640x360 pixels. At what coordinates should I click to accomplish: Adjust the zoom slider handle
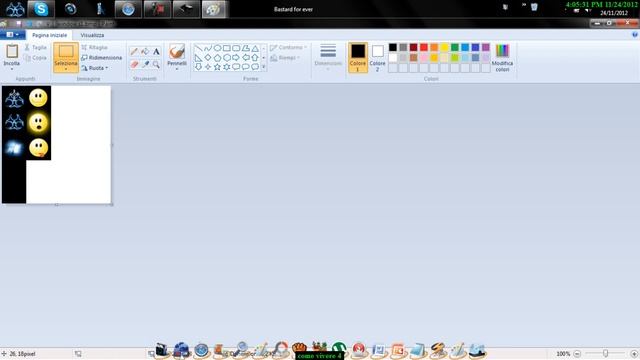(605, 353)
